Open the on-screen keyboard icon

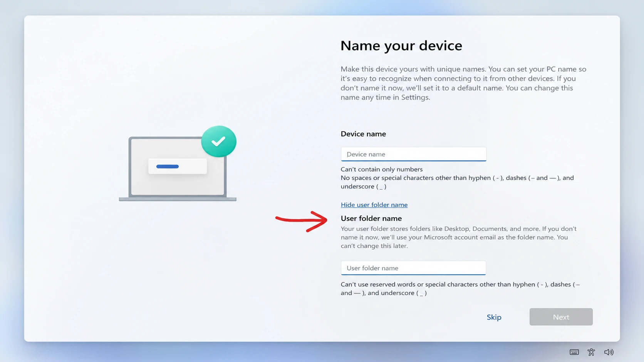click(x=574, y=352)
